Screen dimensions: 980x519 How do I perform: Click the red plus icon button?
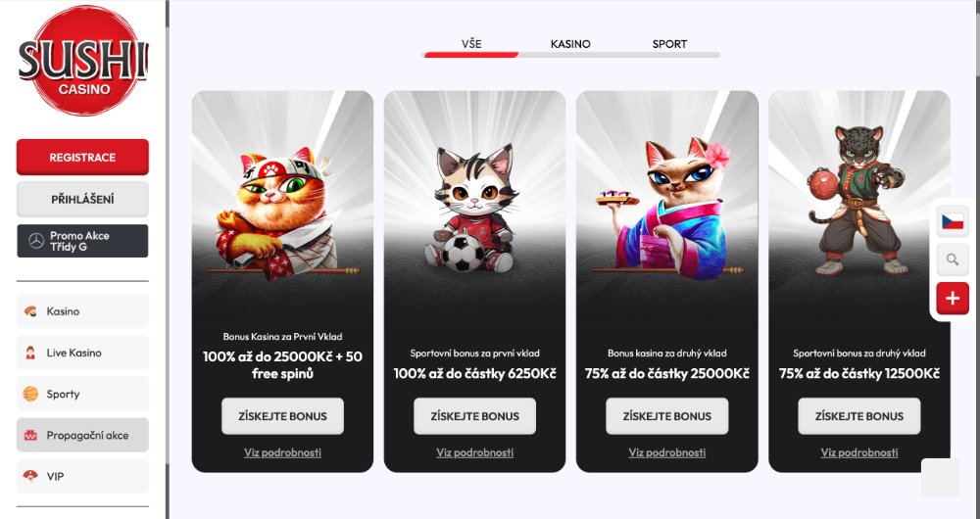pos(953,298)
